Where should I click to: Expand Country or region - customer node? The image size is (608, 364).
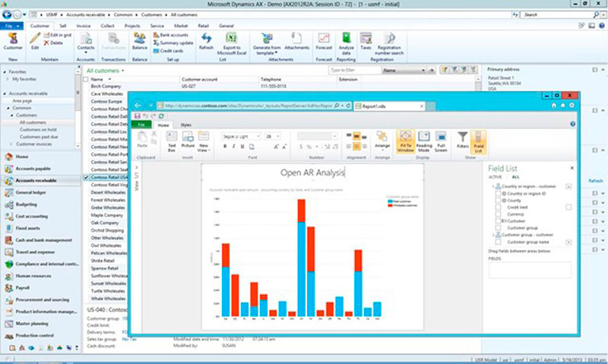coord(493,186)
